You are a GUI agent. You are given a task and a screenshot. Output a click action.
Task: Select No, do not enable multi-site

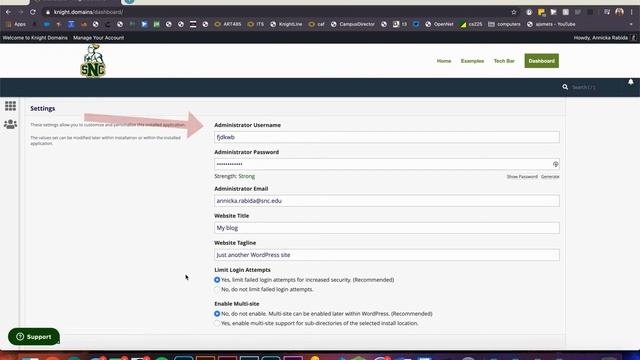coord(217,314)
